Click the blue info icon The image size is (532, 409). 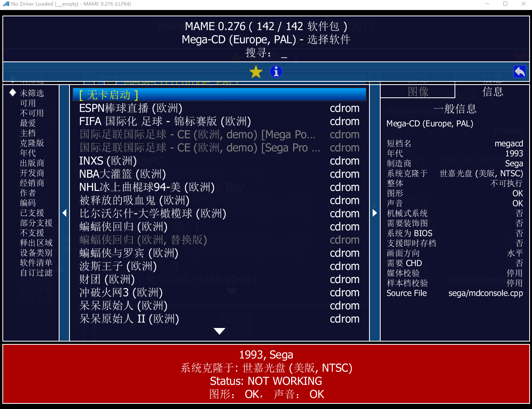[276, 72]
